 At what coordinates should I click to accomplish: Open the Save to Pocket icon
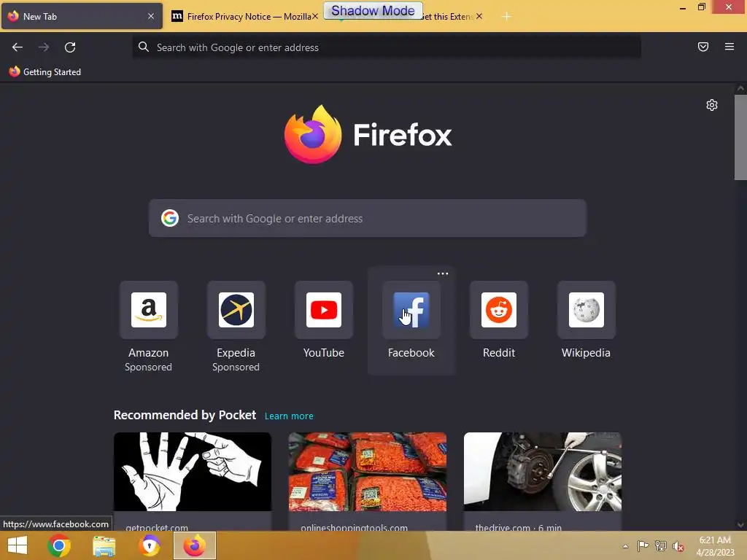tap(703, 47)
